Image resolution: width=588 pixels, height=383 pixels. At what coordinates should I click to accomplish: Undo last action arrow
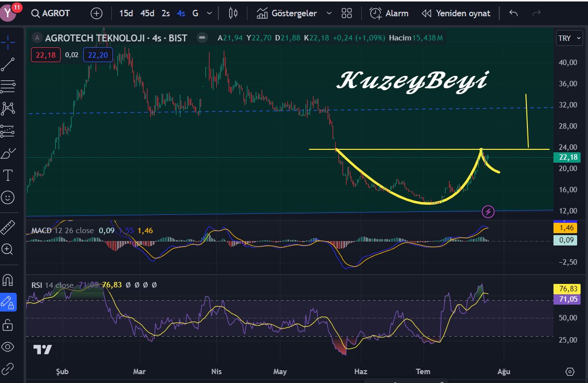click(x=514, y=13)
